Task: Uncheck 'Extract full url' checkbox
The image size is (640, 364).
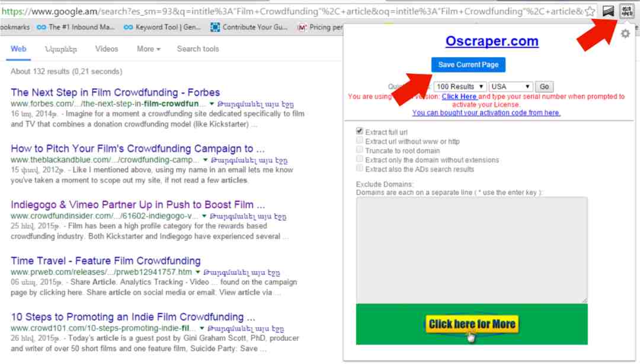Action: pyautogui.click(x=360, y=131)
